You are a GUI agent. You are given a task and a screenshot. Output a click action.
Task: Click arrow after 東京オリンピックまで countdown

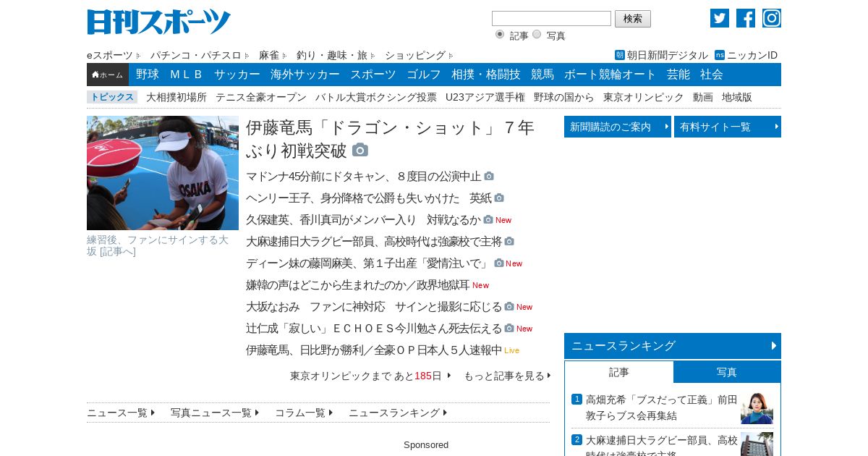pos(449,376)
